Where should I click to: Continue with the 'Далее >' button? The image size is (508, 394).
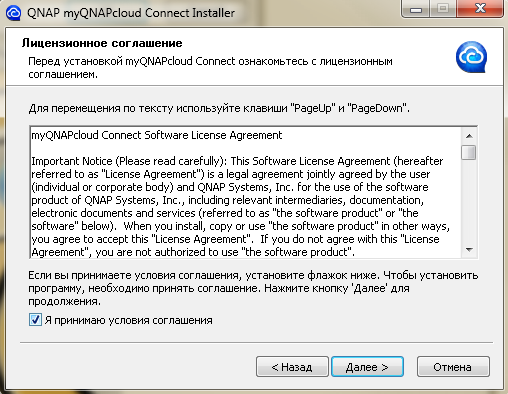pyautogui.click(x=367, y=367)
